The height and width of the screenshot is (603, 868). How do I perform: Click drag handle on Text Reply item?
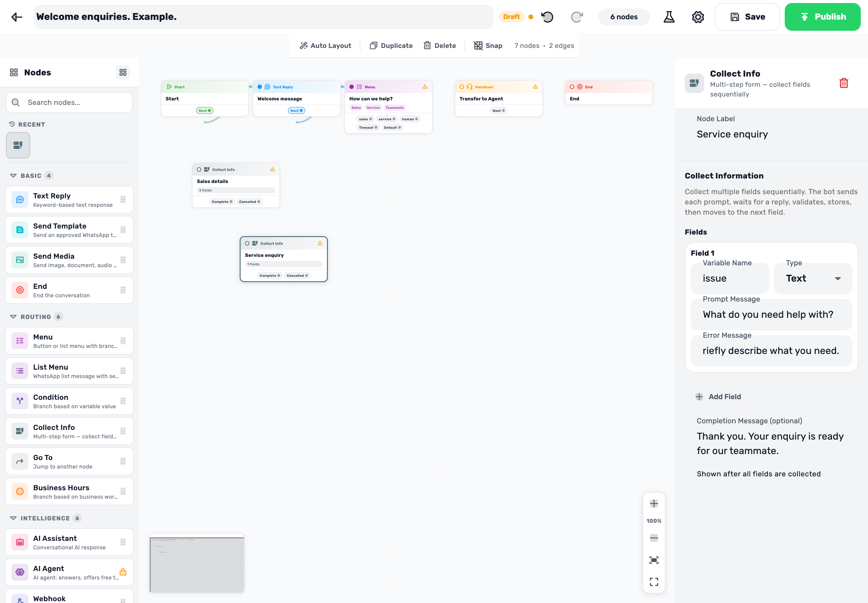(x=123, y=200)
